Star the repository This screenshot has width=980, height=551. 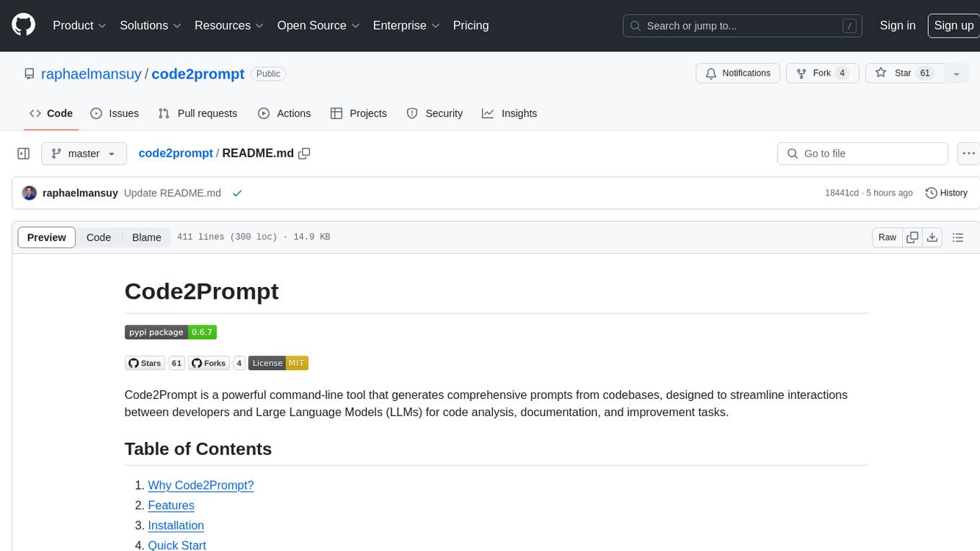tap(904, 74)
